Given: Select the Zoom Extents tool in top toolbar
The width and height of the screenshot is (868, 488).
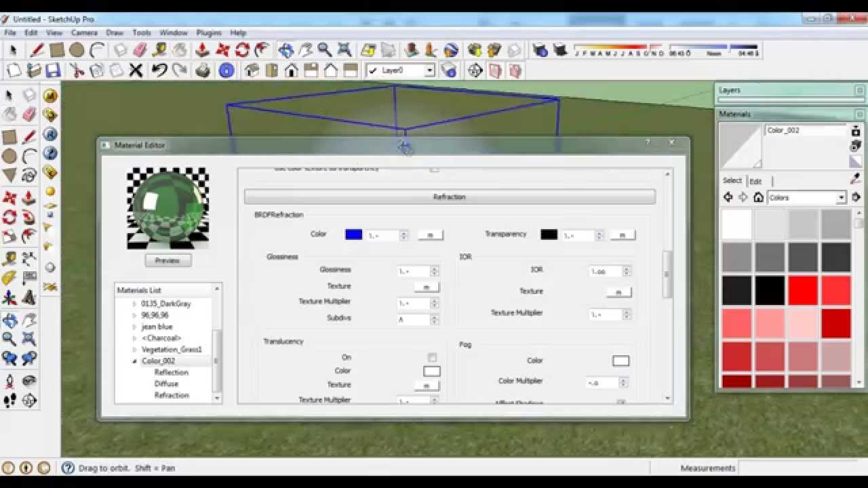Looking at the screenshot, I should [x=344, y=50].
